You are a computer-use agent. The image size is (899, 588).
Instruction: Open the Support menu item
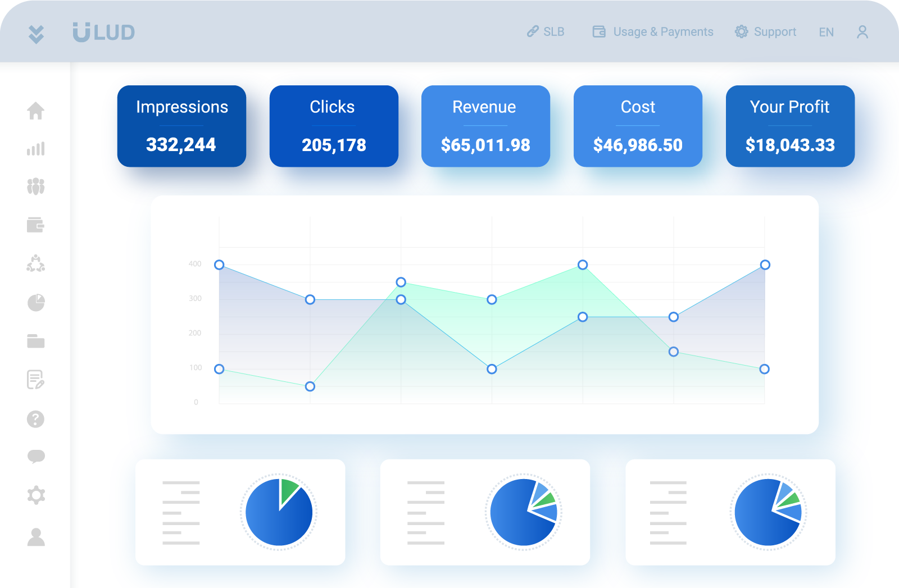[765, 31]
